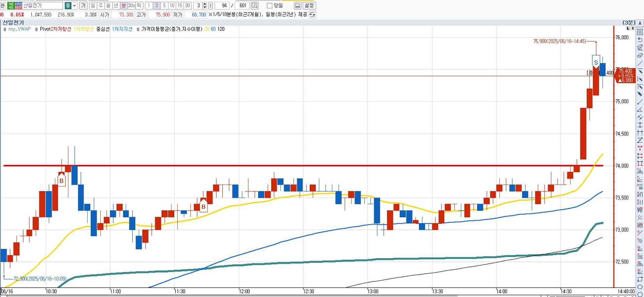Toggle the I button above the price axis
The image size is (644, 297).
(x=633, y=28)
